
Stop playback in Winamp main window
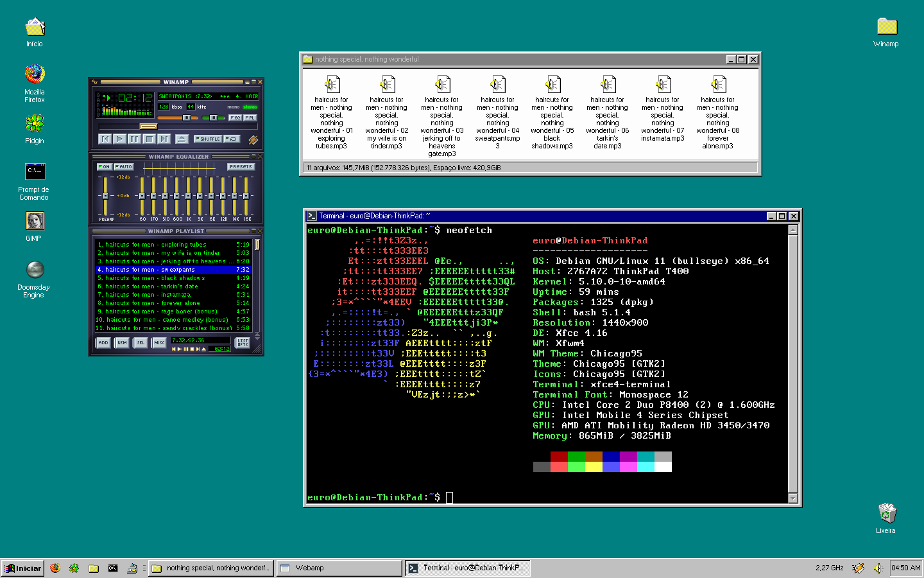pos(150,139)
